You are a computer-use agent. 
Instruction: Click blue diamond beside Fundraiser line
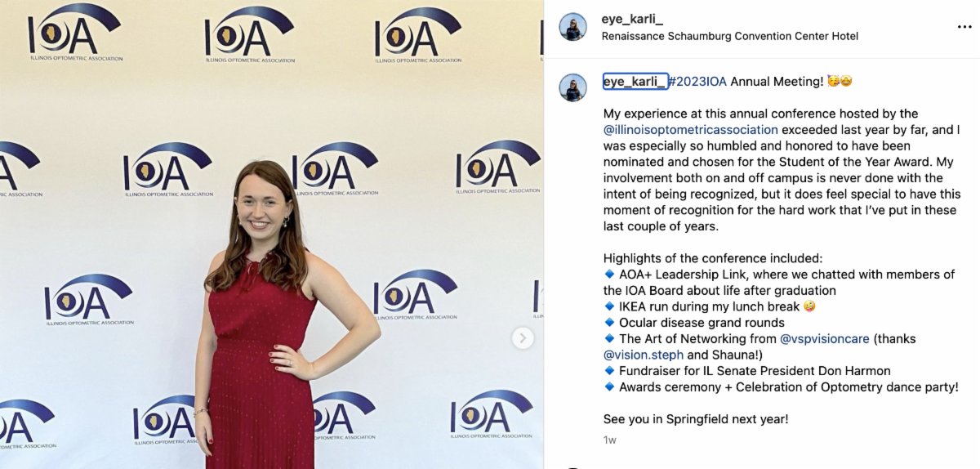click(x=609, y=371)
